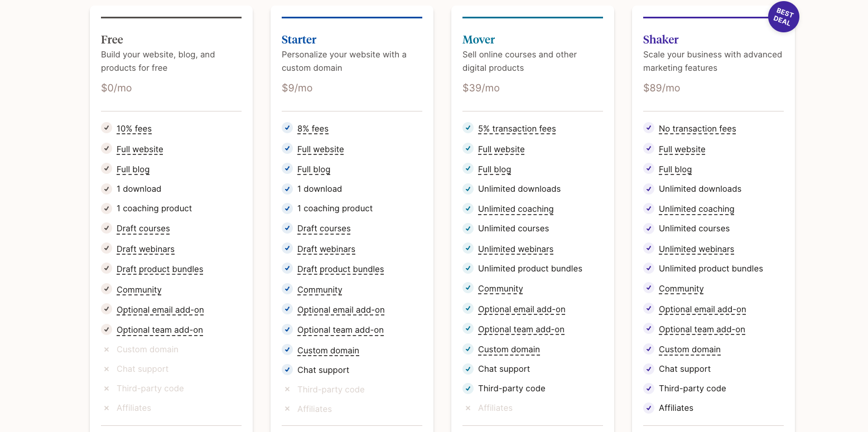The width and height of the screenshot is (868, 432).
Task: Select the Shaker plan heading
Action: pos(660,40)
